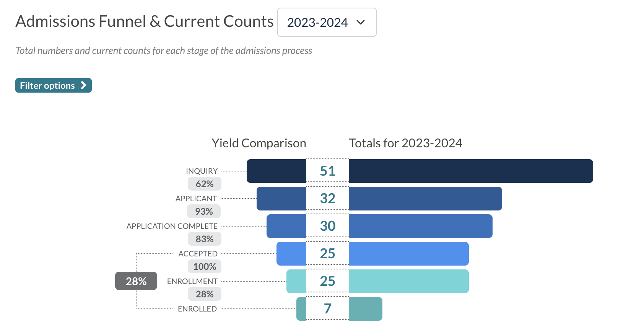
Task: Select the Applicant totals bar
Action: [425, 199]
